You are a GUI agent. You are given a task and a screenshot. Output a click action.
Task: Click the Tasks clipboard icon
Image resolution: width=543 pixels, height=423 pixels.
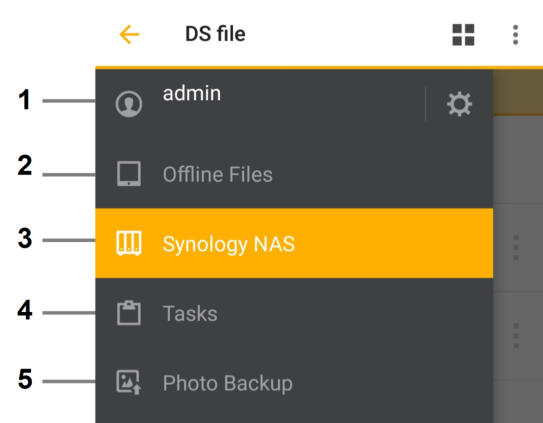coord(128,313)
